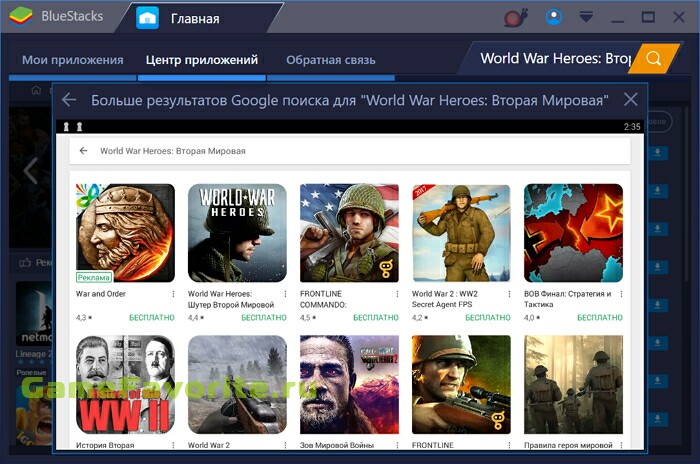
Task: Click БЕСПЛАТНО under War and Order
Action: pos(152,318)
